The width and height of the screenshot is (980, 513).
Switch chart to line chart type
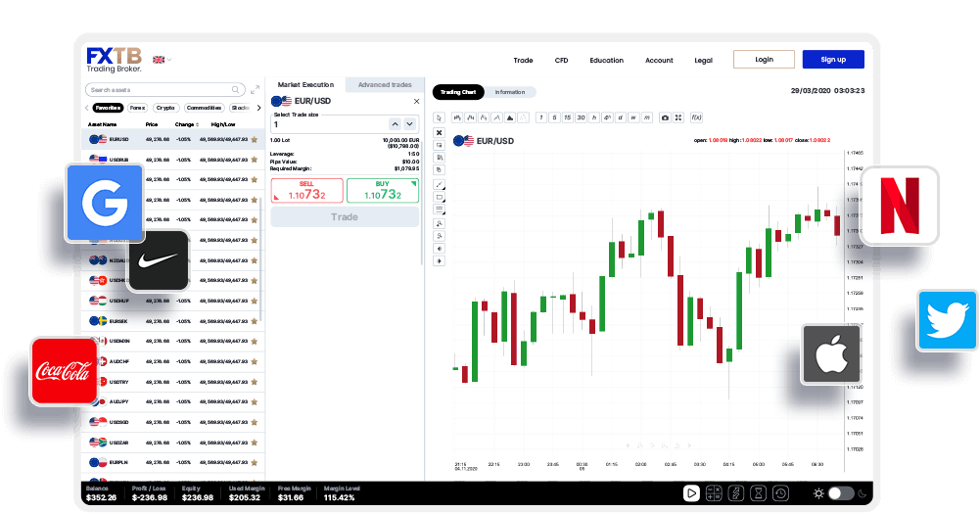(497, 117)
